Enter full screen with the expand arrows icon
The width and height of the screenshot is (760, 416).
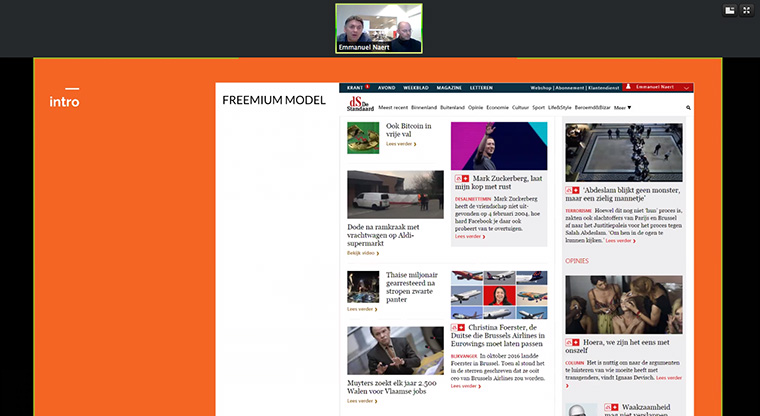[746, 10]
